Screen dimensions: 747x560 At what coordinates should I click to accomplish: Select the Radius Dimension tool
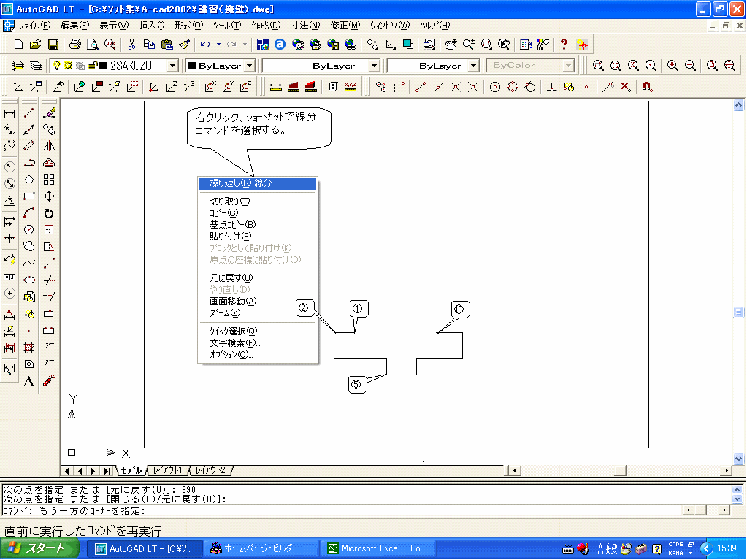[9, 166]
